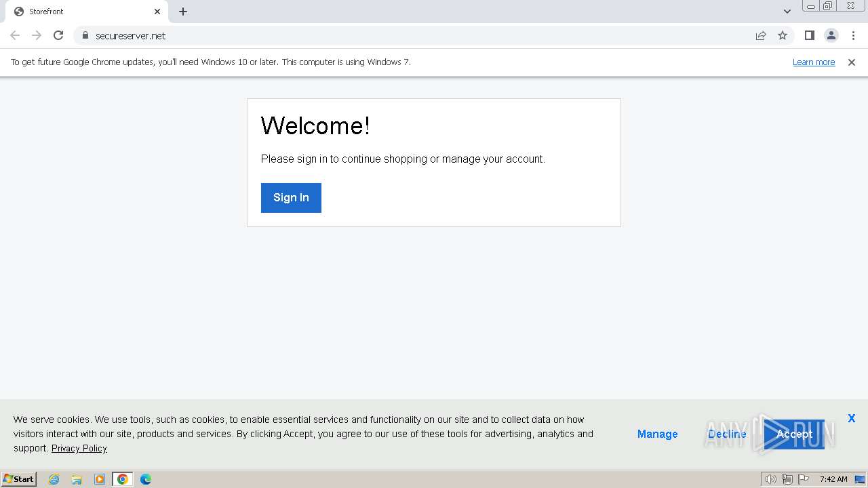Open the Privacy Policy link
The width and height of the screenshot is (868, 488).
pos(79,448)
